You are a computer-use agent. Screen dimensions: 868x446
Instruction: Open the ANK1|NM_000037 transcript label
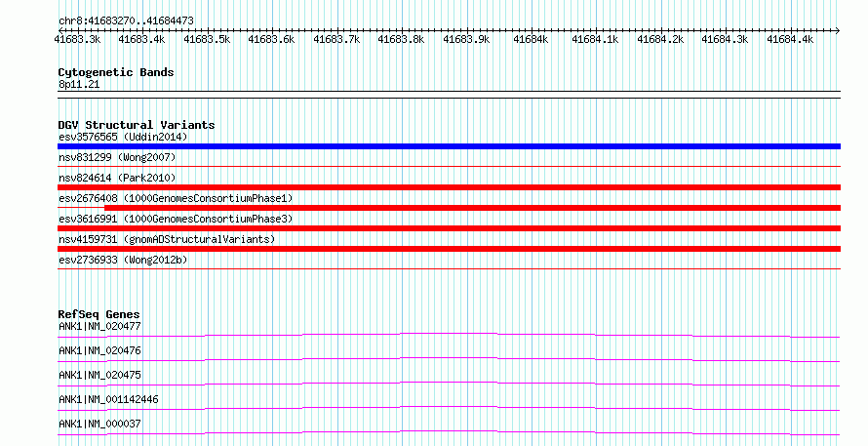(99, 424)
